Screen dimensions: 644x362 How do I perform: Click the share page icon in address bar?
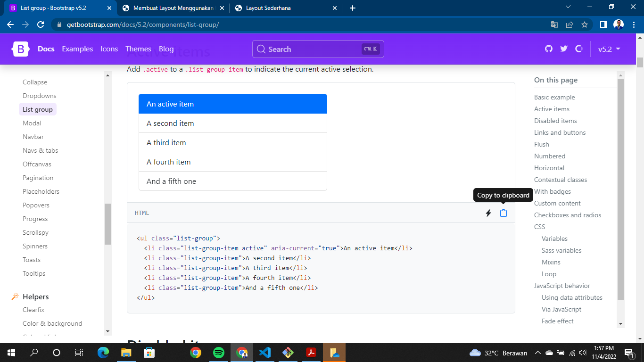[570, 25]
